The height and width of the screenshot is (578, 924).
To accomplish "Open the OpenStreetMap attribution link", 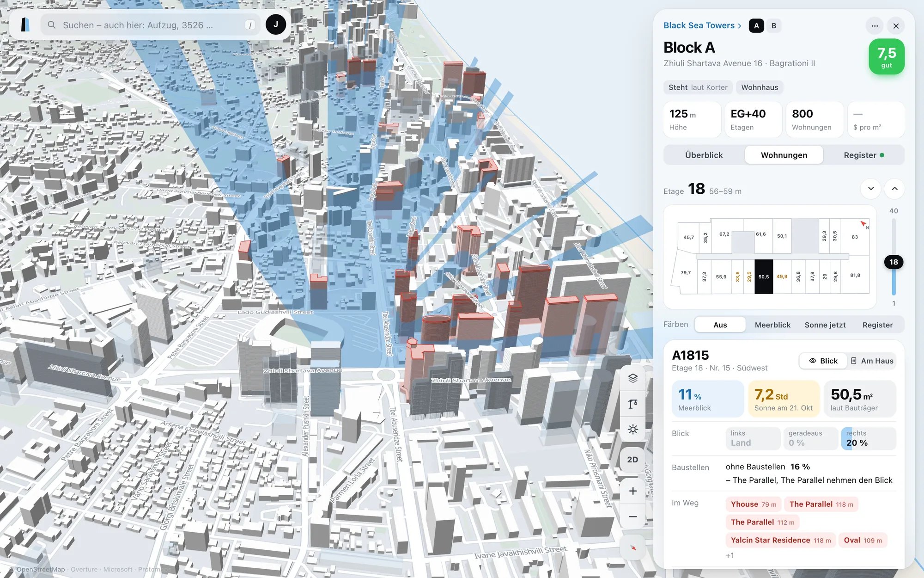I will pyautogui.click(x=41, y=569).
